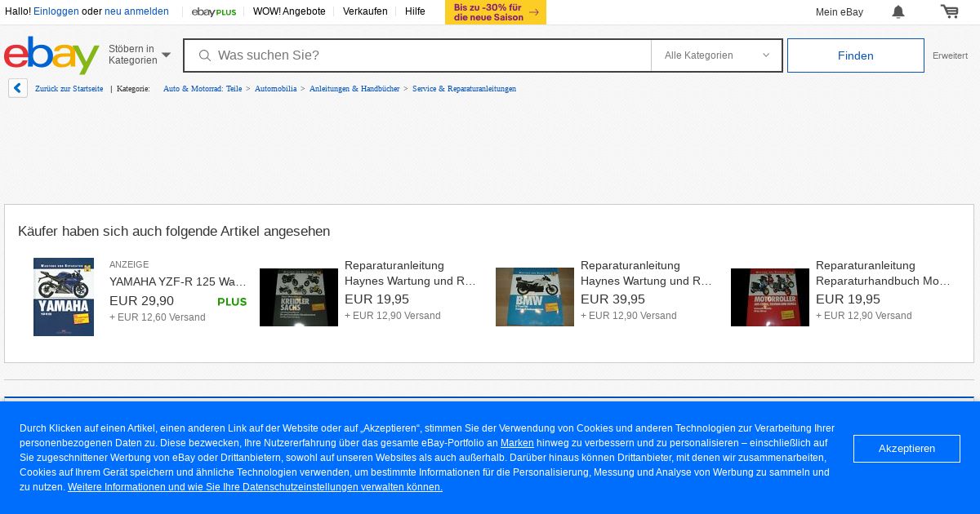The image size is (980, 514).
Task: Click the + EUR 12,60 Versand text
Action: pyautogui.click(x=158, y=317)
